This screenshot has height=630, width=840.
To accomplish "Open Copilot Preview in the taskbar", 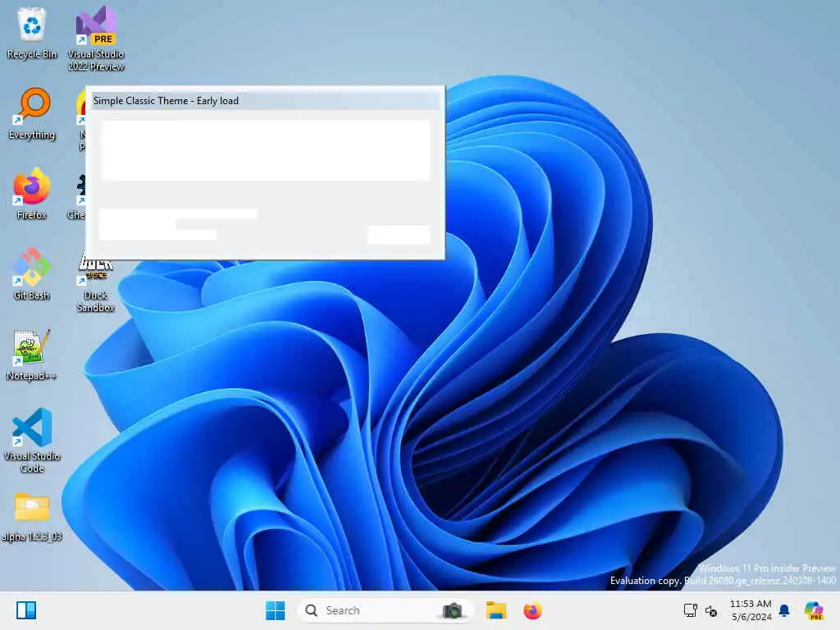I will point(814,610).
